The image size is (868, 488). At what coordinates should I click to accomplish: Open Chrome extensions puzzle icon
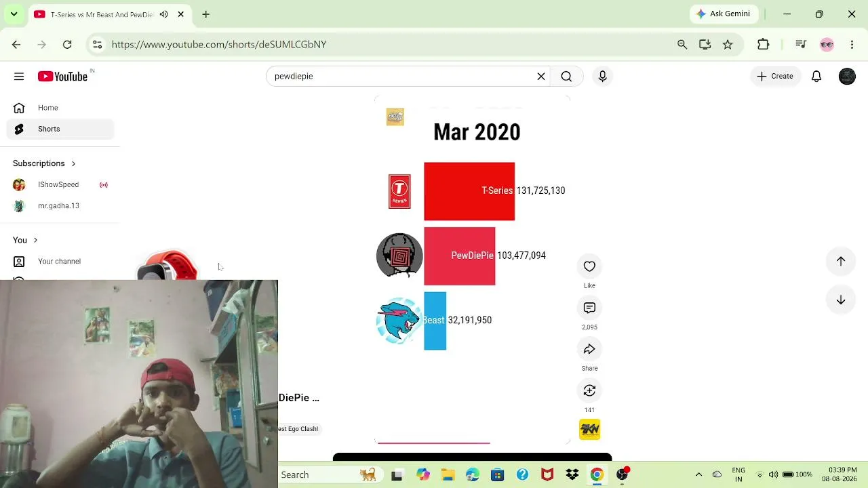point(764,44)
